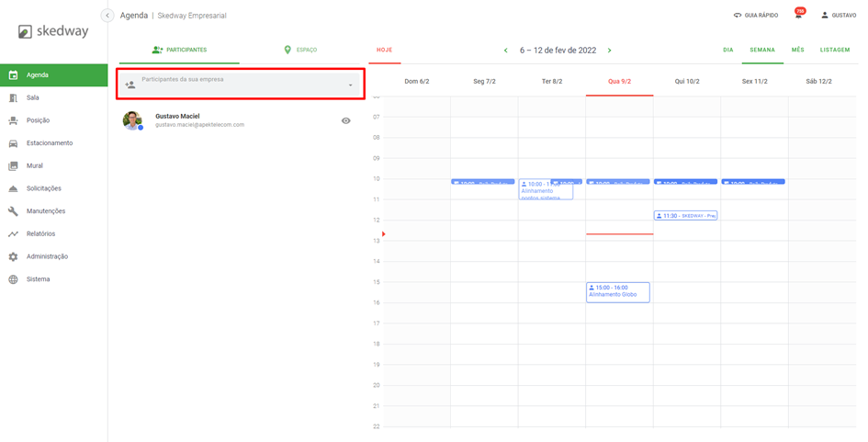Screen dimensions: 868x442
Task: Go to previous week arrow
Action: tap(505, 51)
